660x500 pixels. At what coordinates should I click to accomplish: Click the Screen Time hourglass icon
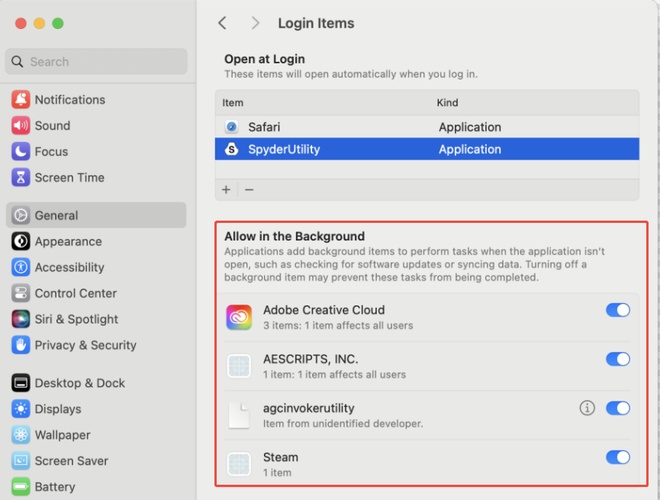click(x=21, y=177)
